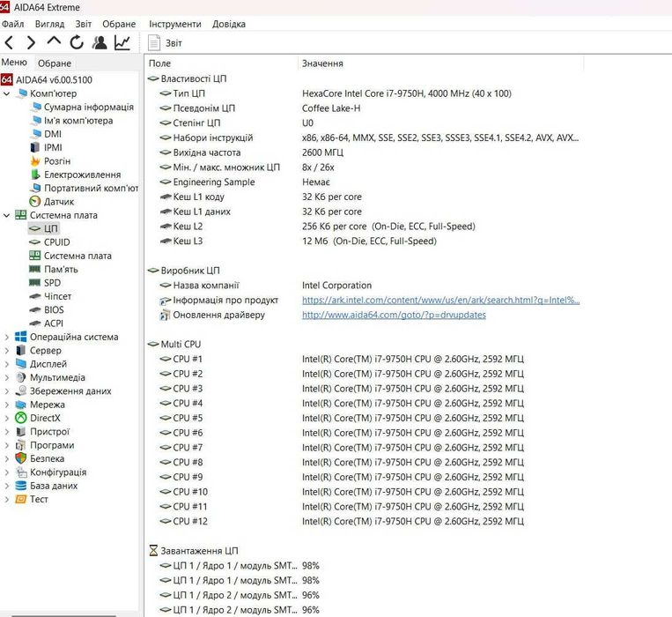Open the ark.intel.com product information link
Screen dimensions: 672x617
point(440,301)
